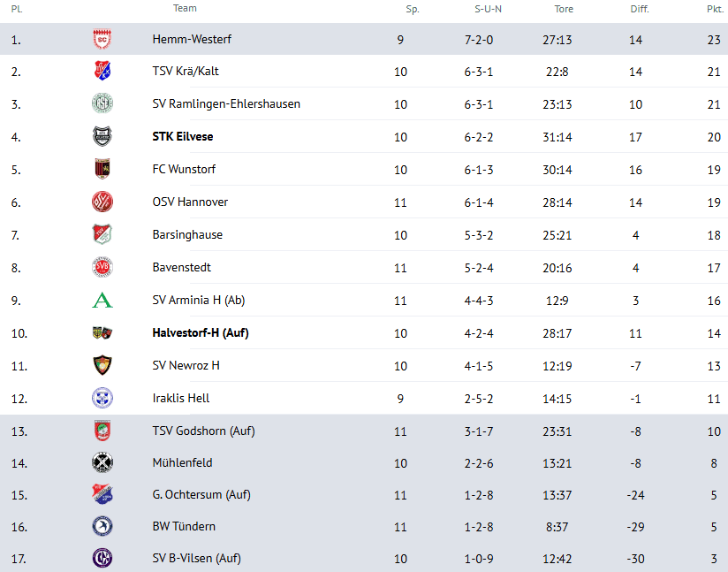
Task: Click the Iraklis Hell club emblem
Action: click(102, 398)
